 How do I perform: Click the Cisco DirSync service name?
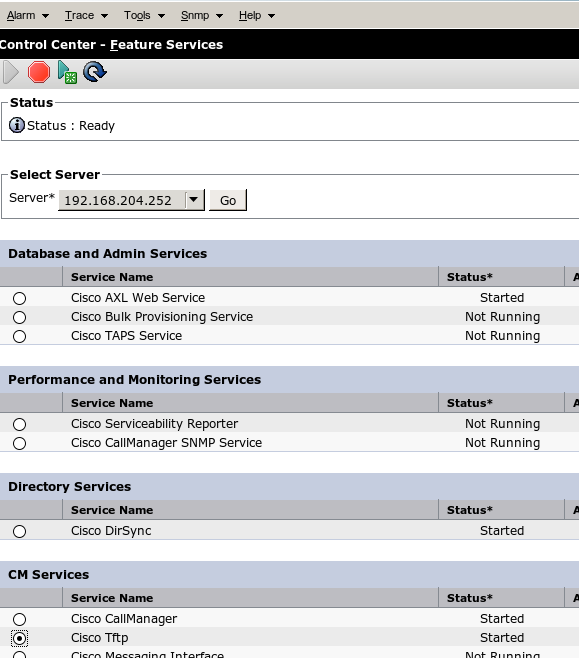point(111,530)
